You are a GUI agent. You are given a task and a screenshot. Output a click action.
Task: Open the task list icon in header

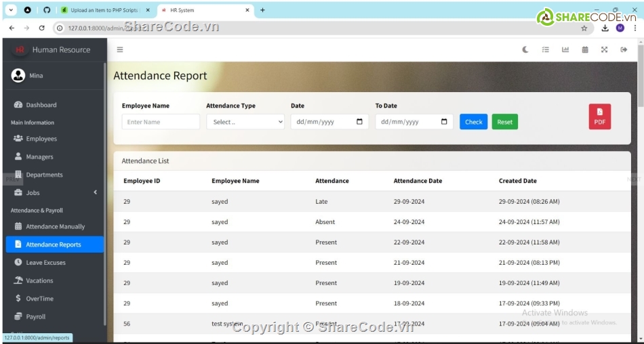pos(546,49)
